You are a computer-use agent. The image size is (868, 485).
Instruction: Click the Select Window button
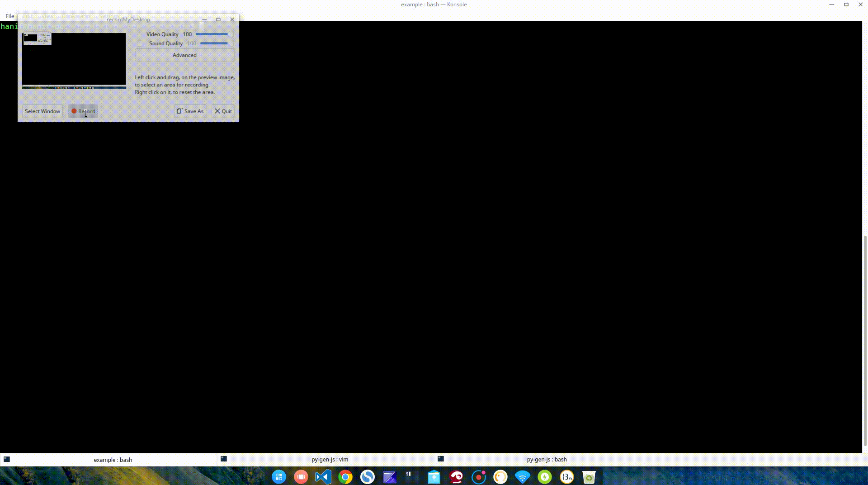click(42, 111)
